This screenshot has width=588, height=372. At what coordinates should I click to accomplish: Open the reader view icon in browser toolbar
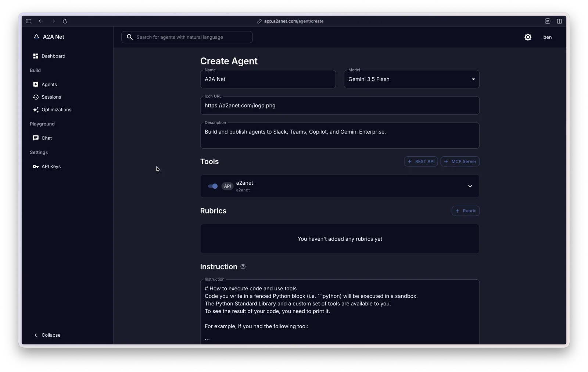click(548, 21)
